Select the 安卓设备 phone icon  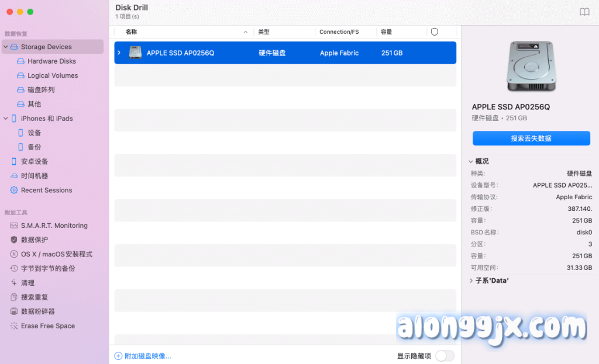[x=14, y=161]
